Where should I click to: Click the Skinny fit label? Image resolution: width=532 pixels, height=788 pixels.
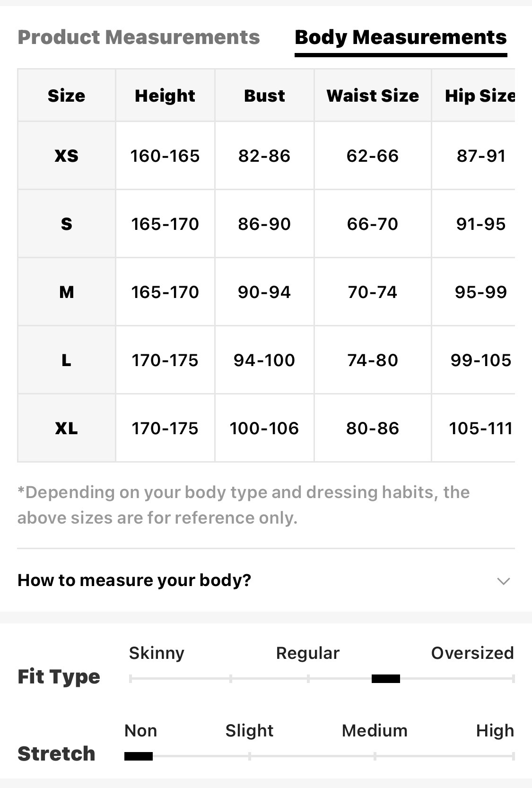pos(157,653)
